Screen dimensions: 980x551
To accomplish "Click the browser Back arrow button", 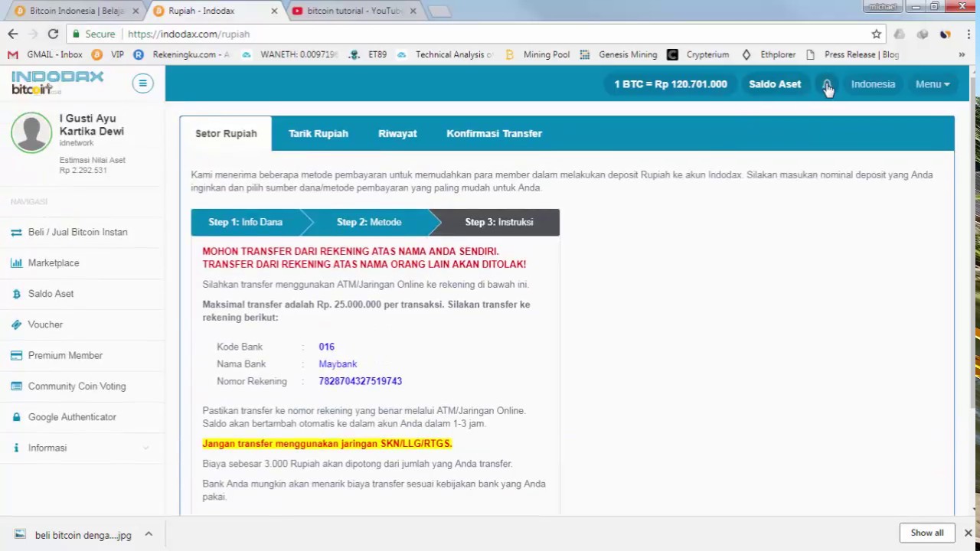I will tap(12, 34).
